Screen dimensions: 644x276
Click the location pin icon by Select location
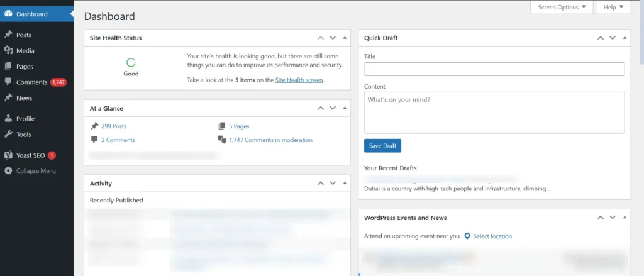[467, 236]
